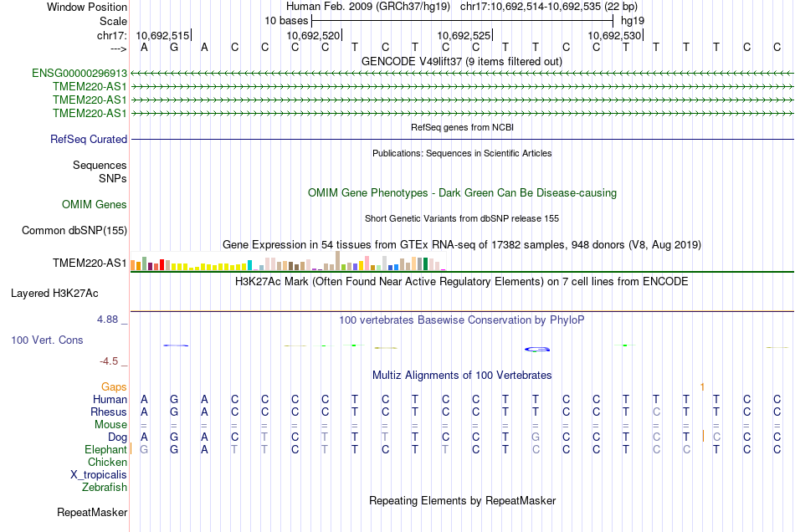Click the GTEx TMEM220-AS1 expression label

pyautogui.click(x=90, y=263)
